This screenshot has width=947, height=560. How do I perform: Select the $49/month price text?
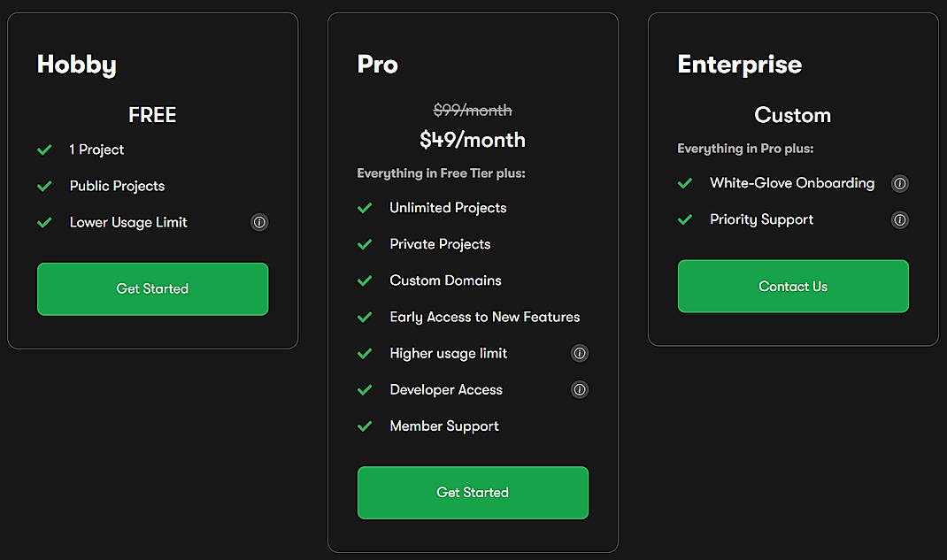473,140
